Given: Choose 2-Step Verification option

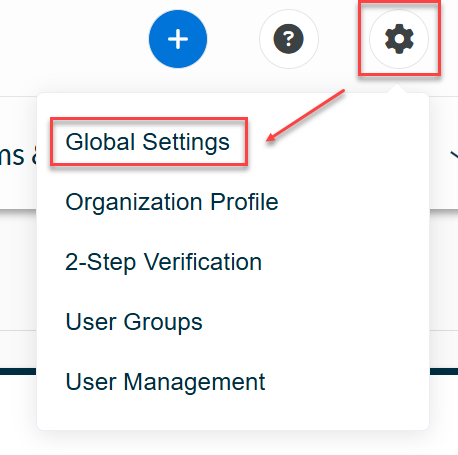Looking at the screenshot, I should [163, 262].
